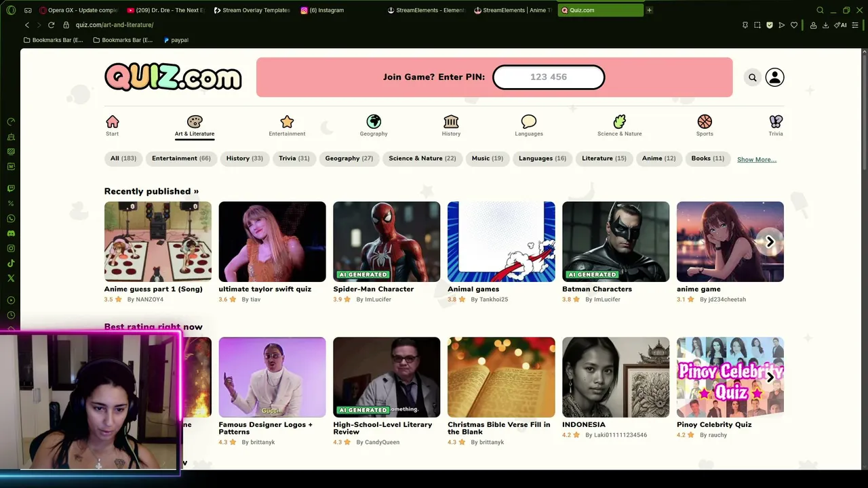
Task: Open the Sports category with basketball icon
Action: (x=705, y=125)
